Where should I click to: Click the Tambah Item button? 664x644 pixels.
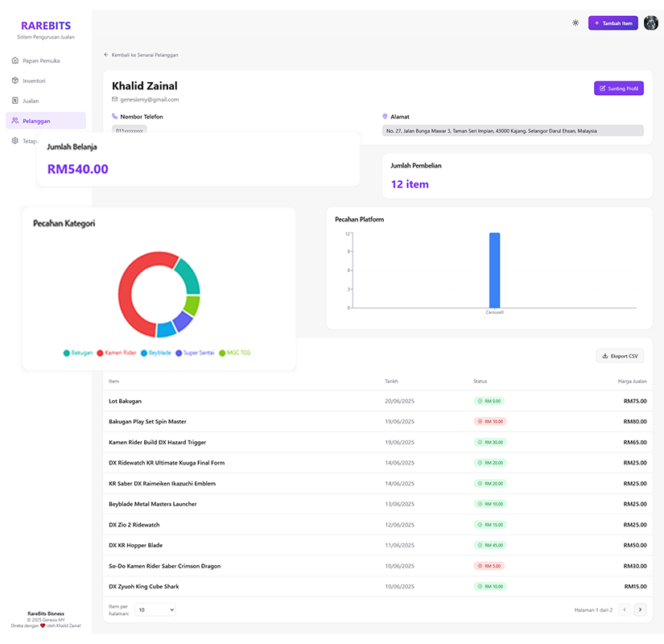coord(613,23)
